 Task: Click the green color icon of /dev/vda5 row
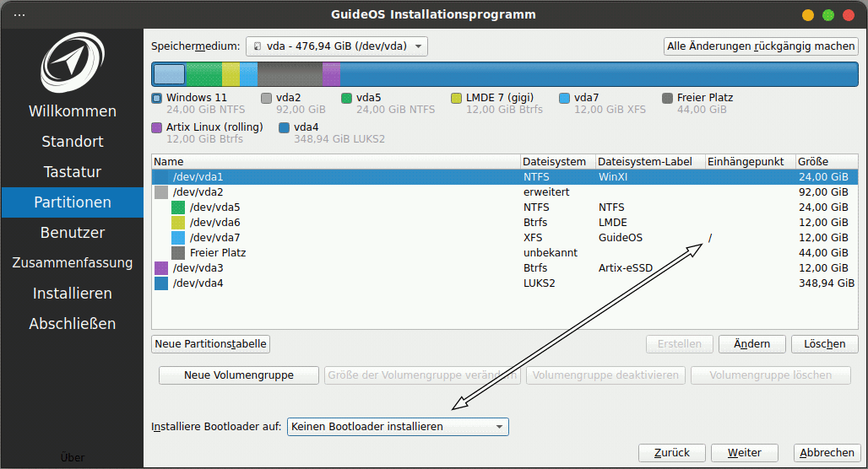(x=177, y=208)
